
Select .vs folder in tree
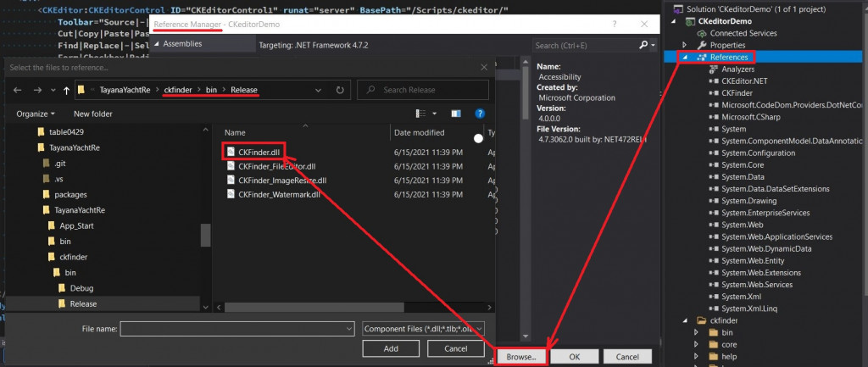pos(58,179)
